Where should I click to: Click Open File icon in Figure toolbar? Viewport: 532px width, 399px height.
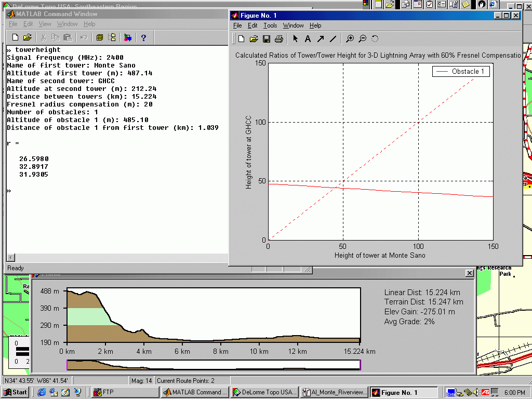[254, 39]
